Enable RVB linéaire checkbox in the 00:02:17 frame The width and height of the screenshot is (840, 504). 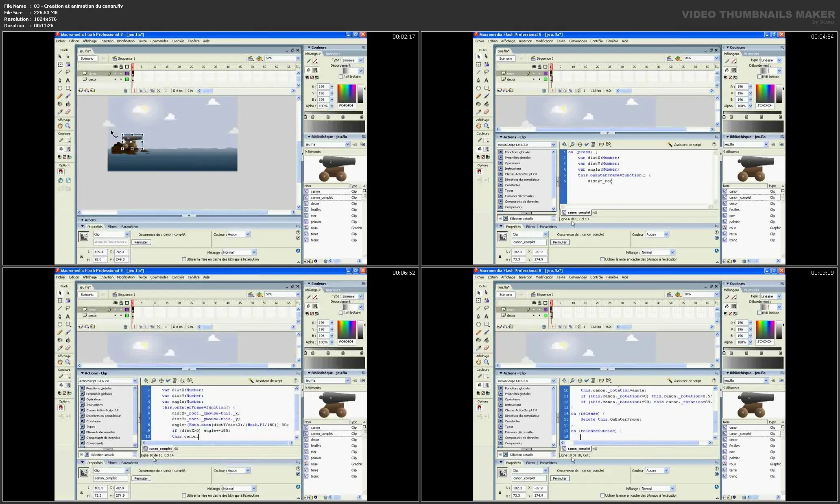coord(341,77)
